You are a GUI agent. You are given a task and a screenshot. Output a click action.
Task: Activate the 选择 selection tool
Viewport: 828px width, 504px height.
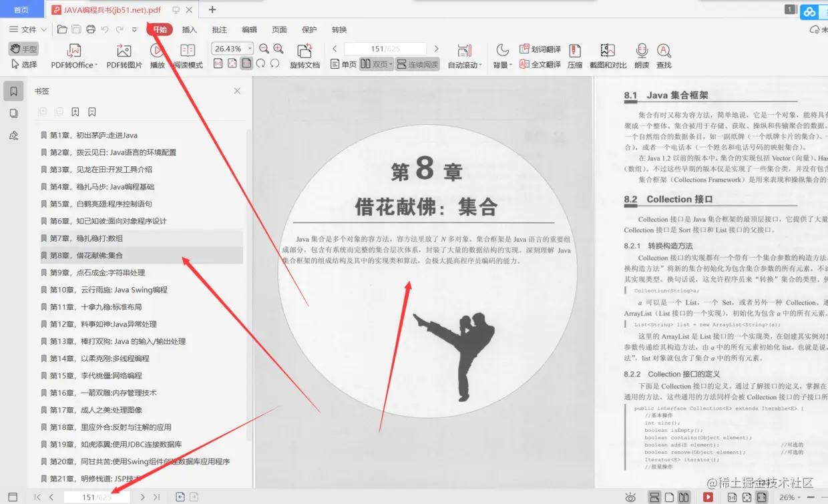(x=23, y=65)
